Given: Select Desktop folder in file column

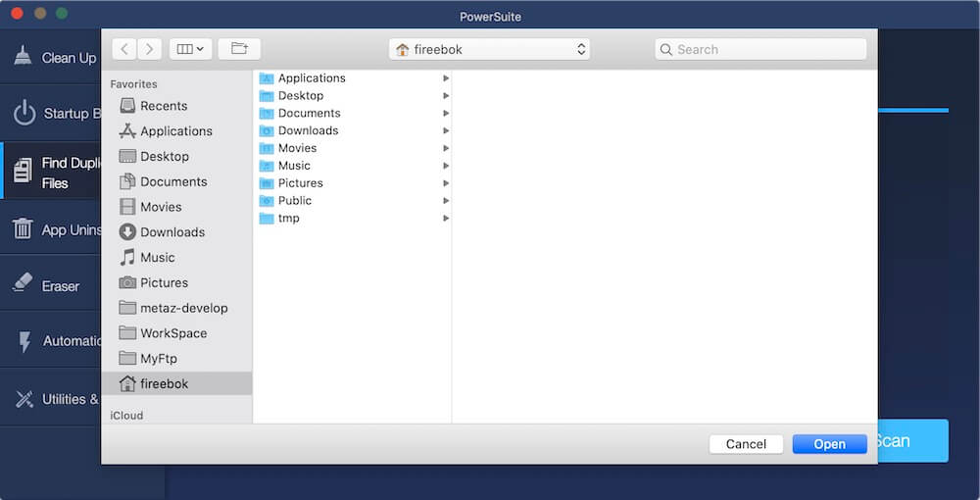Looking at the screenshot, I should [x=353, y=96].
